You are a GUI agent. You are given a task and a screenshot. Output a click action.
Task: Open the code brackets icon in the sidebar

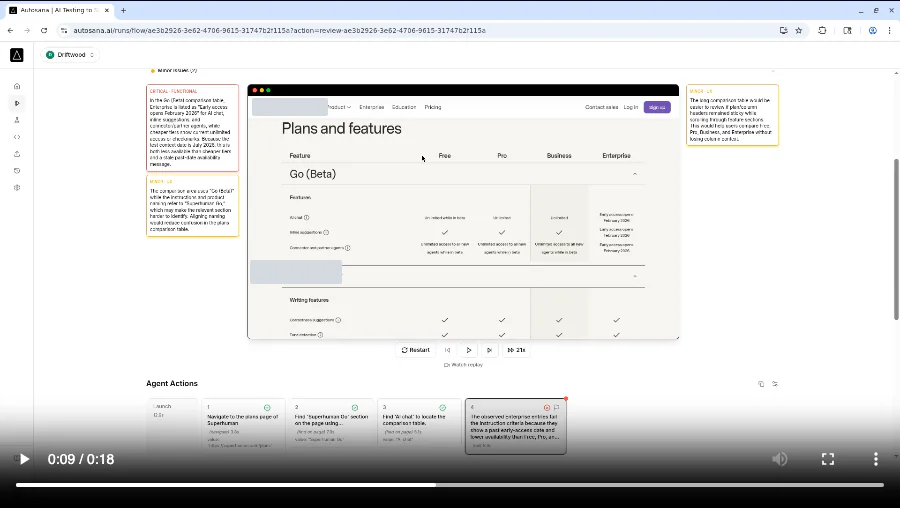tap(17, 137)
